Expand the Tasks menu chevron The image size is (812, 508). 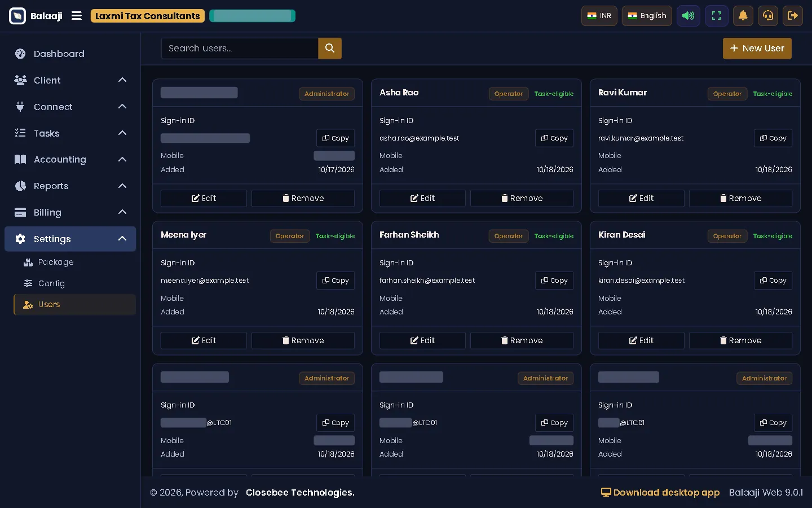[122, 133]
